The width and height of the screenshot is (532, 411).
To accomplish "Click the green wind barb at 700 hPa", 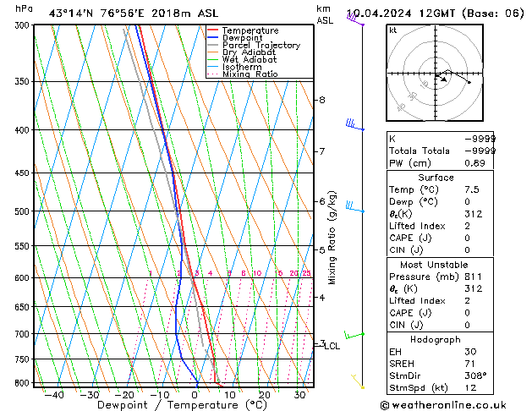I will (x=354, y=335).
